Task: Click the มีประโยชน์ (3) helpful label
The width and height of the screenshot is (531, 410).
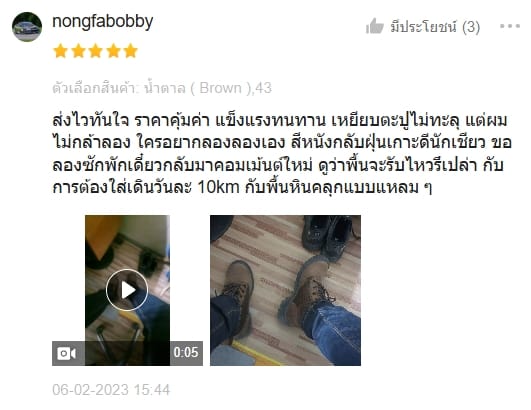Action: [x=435, y=27]
